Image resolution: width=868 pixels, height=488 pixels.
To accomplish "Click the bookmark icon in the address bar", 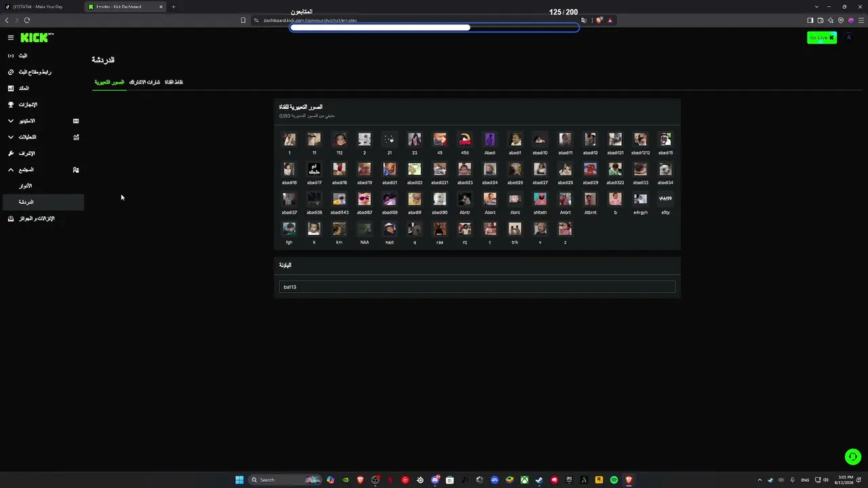I will point(243,20).
